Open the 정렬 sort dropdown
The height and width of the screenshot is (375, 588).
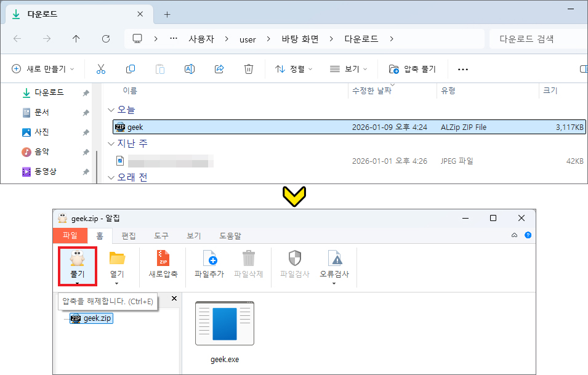coord(294,69)
